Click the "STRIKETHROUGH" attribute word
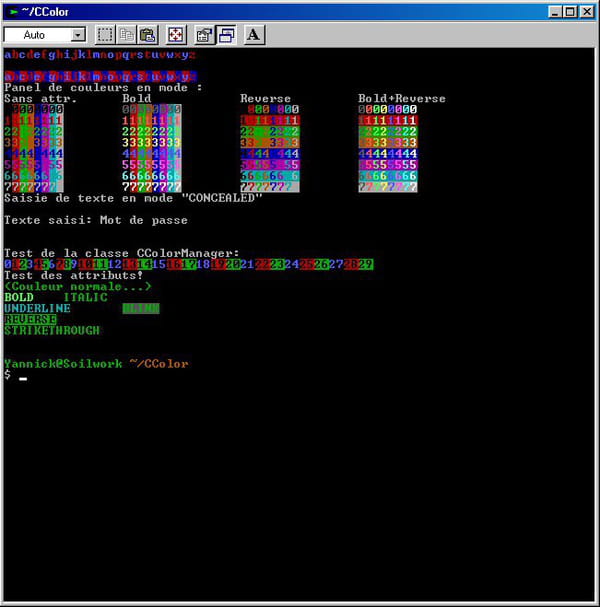The width and height of the screenshot is (600, 607). (x=52, y=331)
